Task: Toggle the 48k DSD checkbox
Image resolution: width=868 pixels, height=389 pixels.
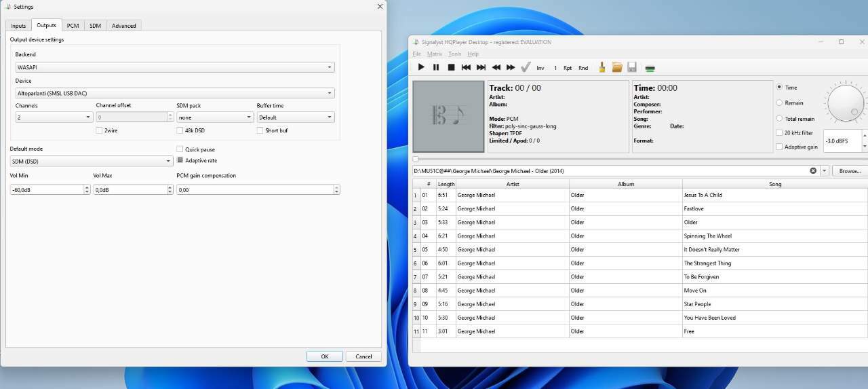Action: pos(180,130)
